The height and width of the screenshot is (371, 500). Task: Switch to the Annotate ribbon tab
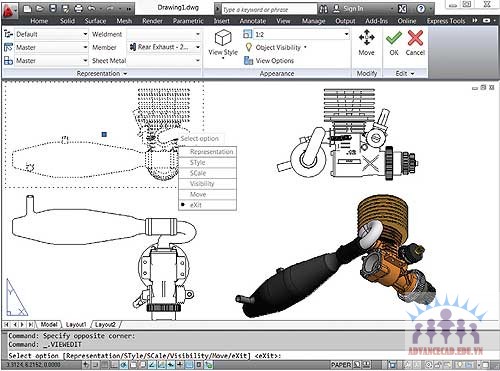point(253,21)
